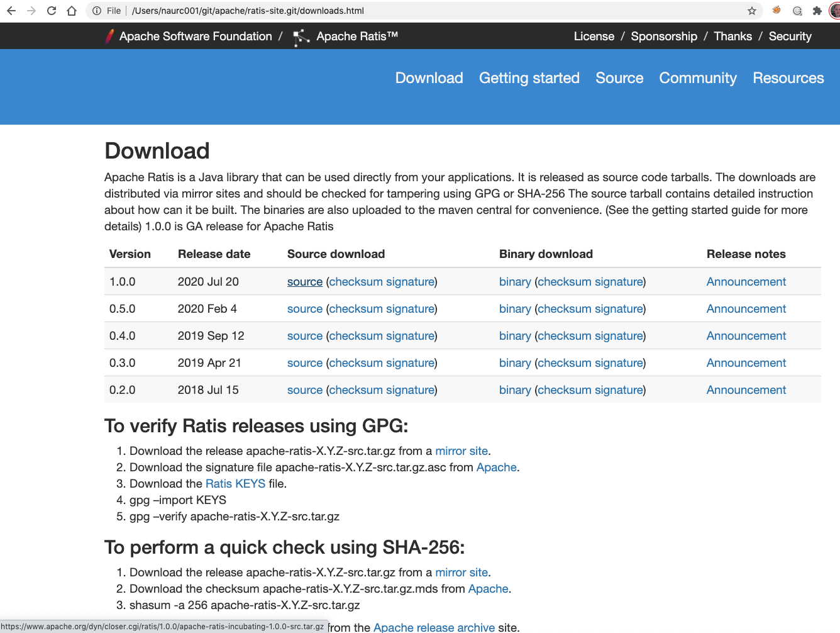Open the 0.3.0 binary signature link
Image resolution: width=840 pixels, height=633 pixels.
(x=619, y=363)
